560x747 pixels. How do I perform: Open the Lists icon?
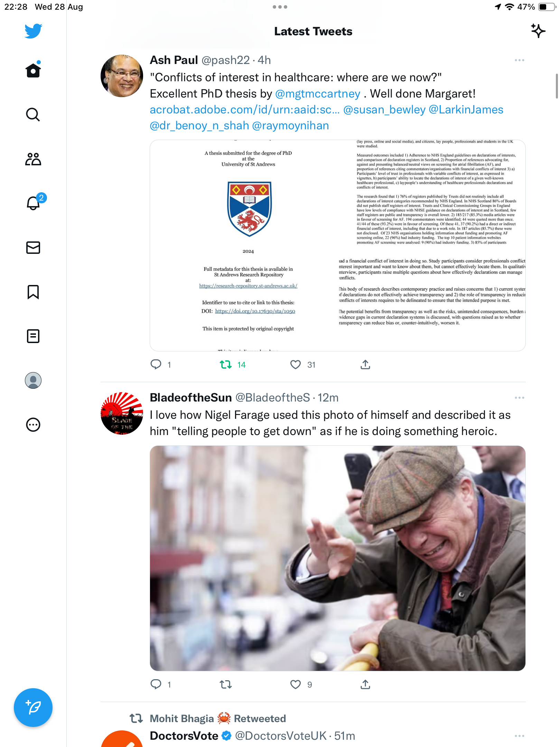pyautogui.click(x=33, y=336)
